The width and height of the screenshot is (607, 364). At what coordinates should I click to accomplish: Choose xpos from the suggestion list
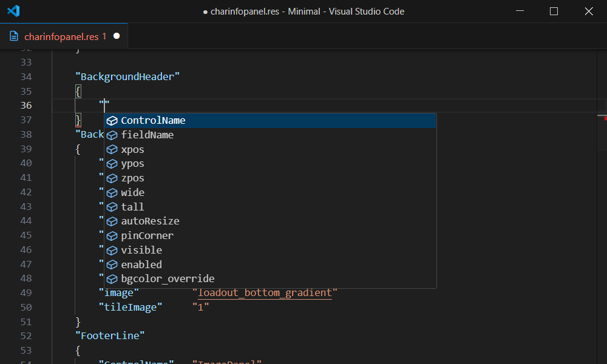[x=270, y=149]
